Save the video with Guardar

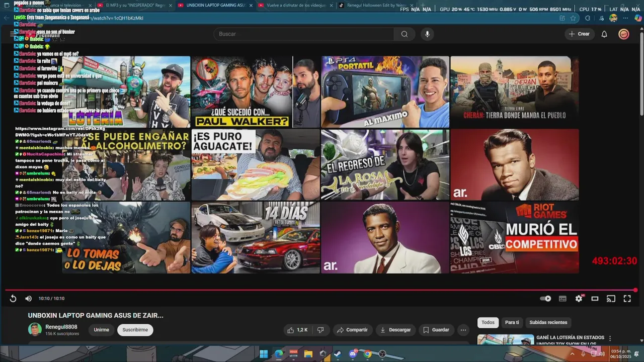436,330
